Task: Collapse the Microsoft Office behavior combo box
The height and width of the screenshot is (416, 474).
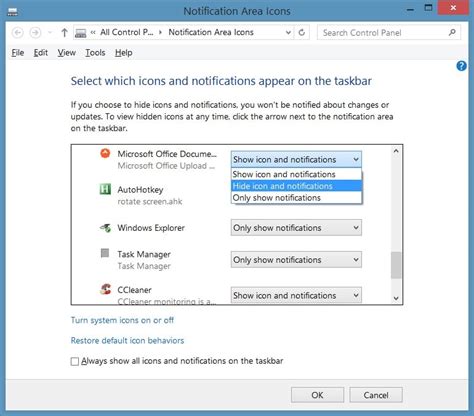Action: tap(296, 159)
